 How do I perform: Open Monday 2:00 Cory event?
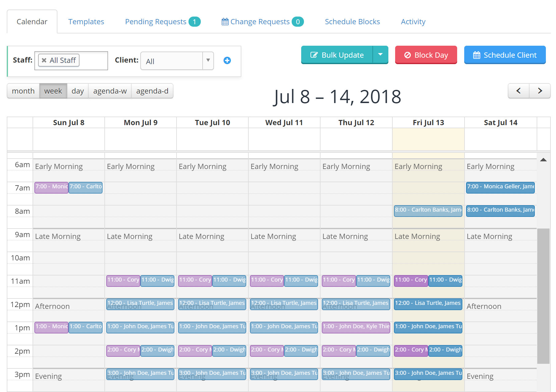(x=123, y=351)
